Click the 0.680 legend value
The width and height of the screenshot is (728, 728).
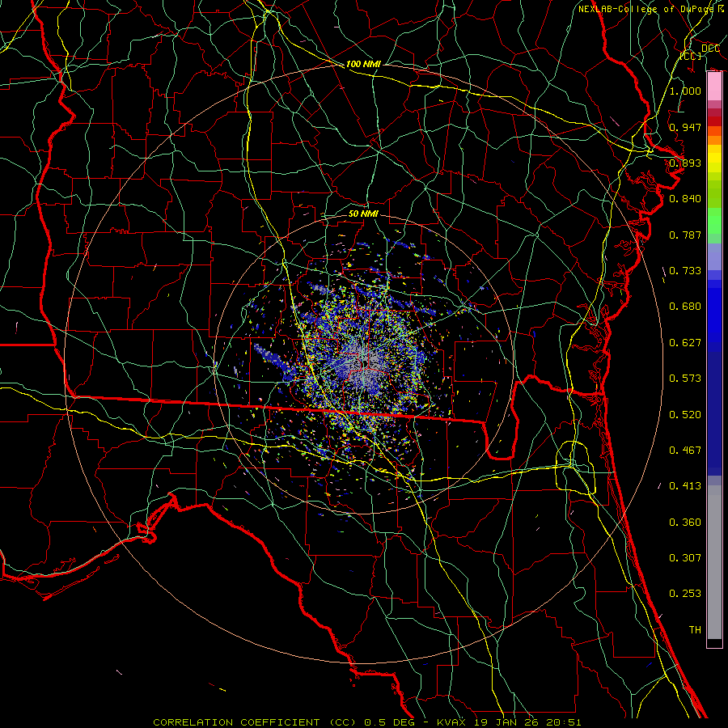pos(685,307)
